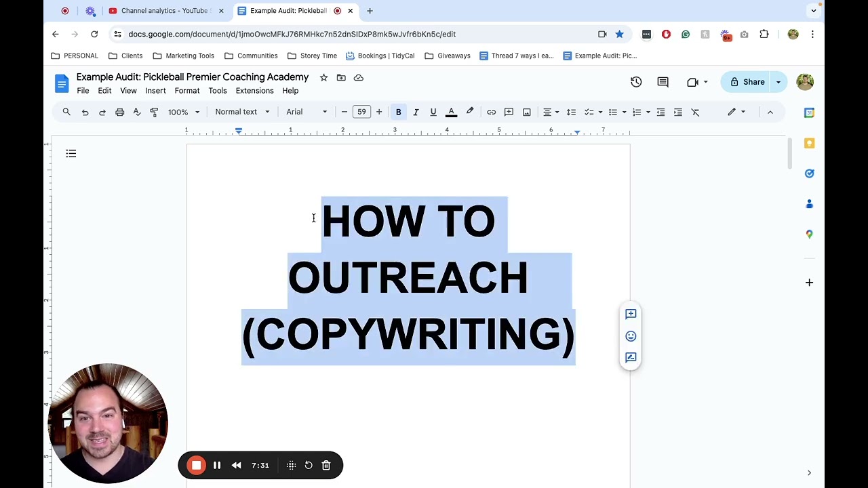Open the Tools menu
Screen dimensions: 868x488
[218, 91]
